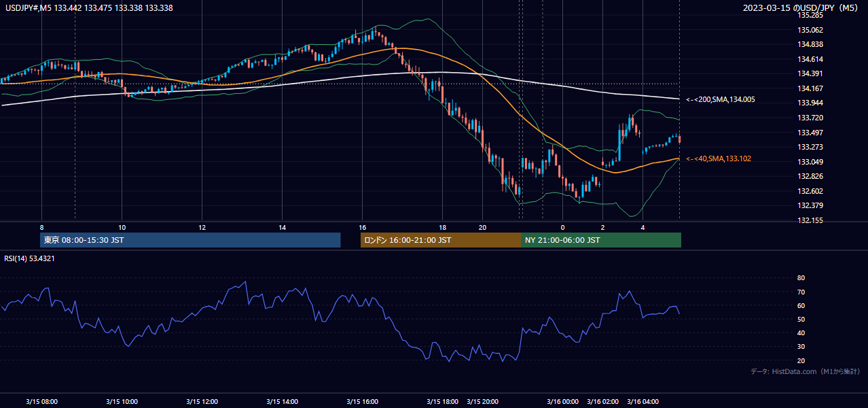868x408 pixels.
Task: Click price axis value 132.826
Action: pyautogui.click(x=810, y=177)
